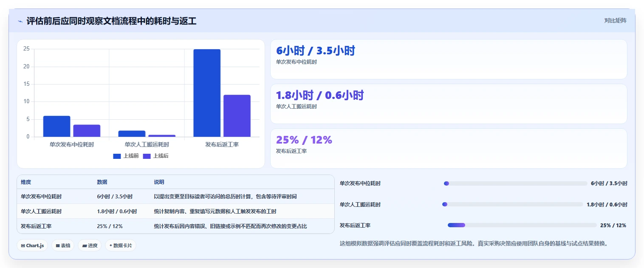Viewport: 644px width, 268px height.
Task: Click the 上线后 purple legend swatch
Action: click(147, 156)
